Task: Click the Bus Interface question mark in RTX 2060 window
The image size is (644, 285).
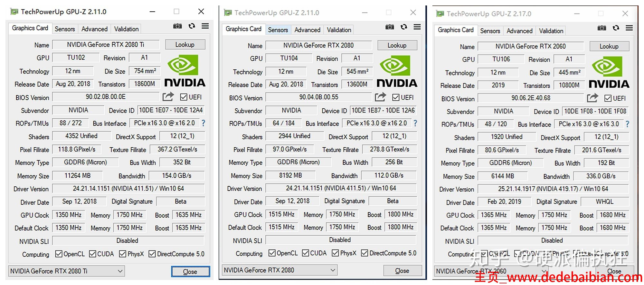Action: (627, 124)
